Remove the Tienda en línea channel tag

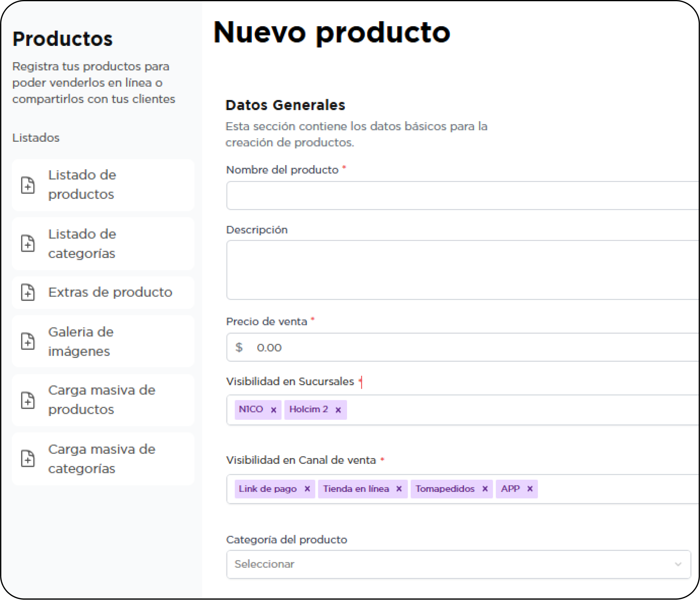[399, 489]
